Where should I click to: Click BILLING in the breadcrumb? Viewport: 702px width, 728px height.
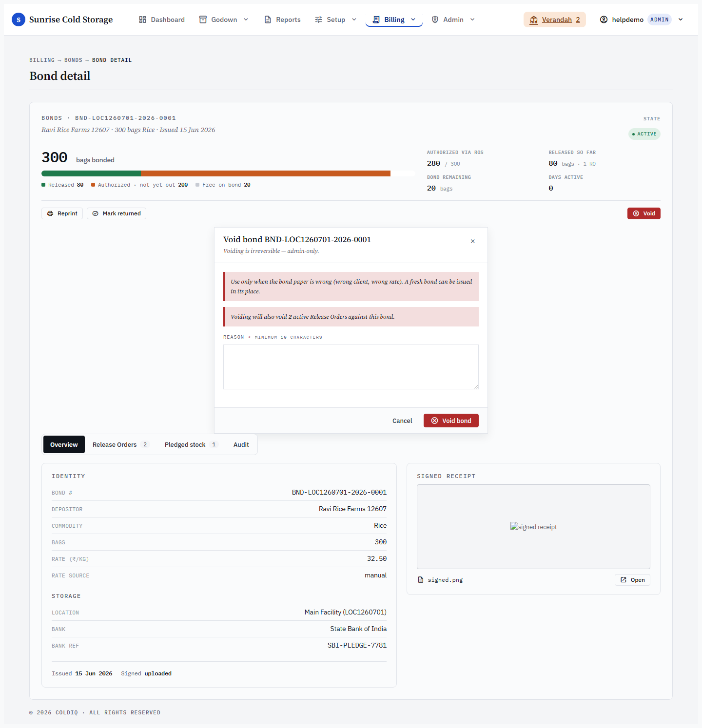click(42, 60)
